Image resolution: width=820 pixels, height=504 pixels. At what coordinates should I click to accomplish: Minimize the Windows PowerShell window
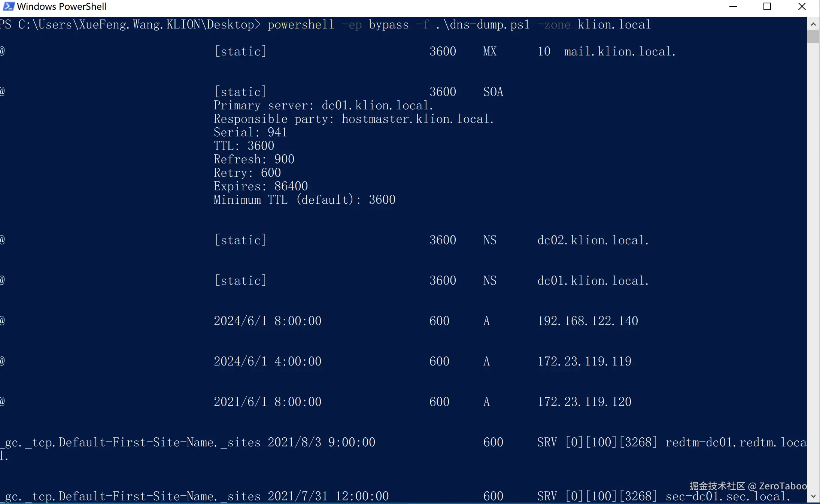pyautogui.click(x=733, y=6)
